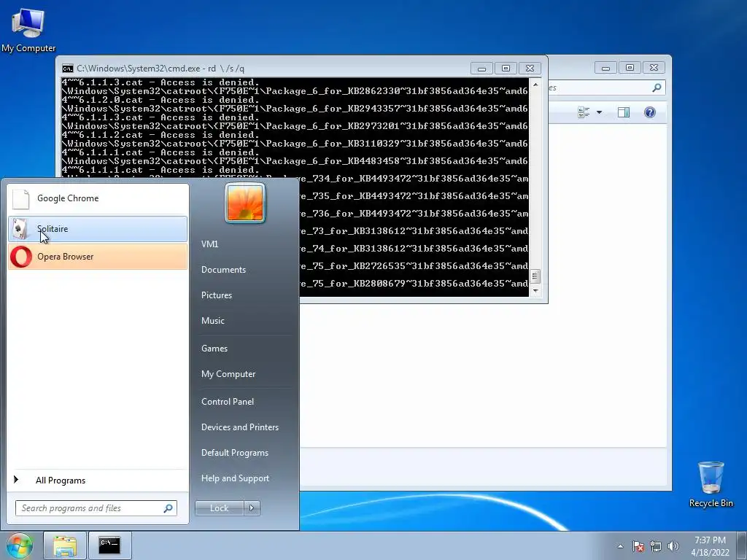This screenshot has width=747, height=560.
Task: Open Games from Start menu
Action: click(x=214, y=349)
